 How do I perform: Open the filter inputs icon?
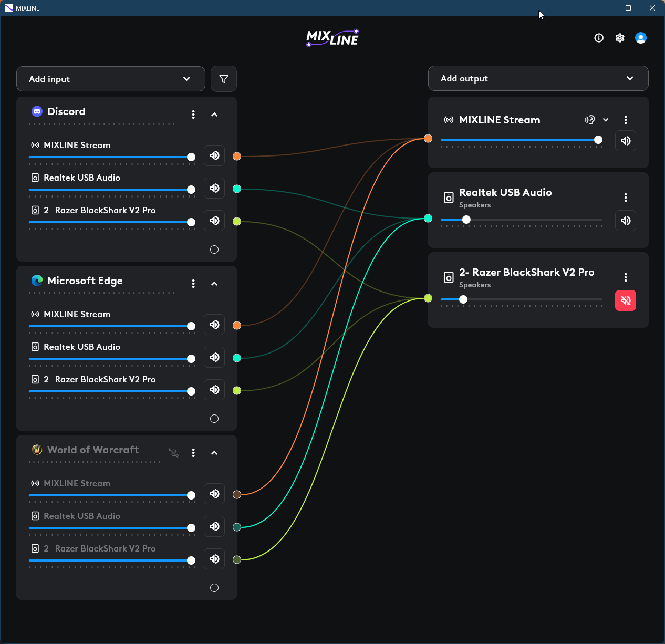(x=224, y=79)
